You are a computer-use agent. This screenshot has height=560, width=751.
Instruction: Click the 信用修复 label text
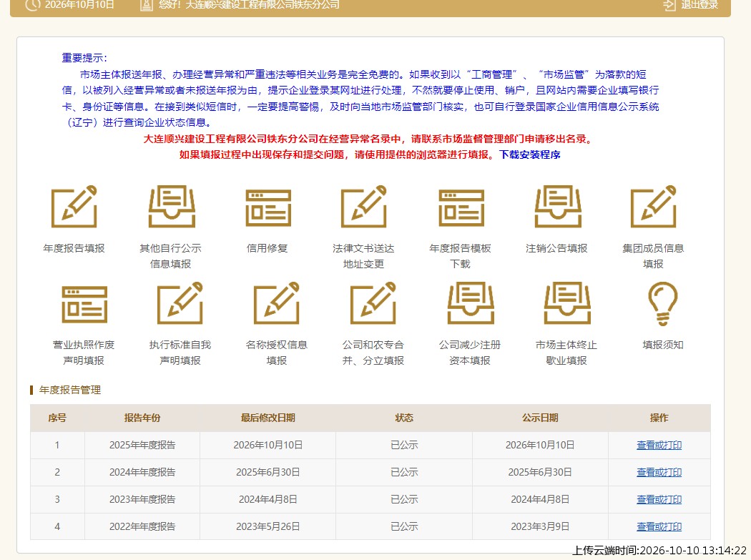tap(267, 248)
